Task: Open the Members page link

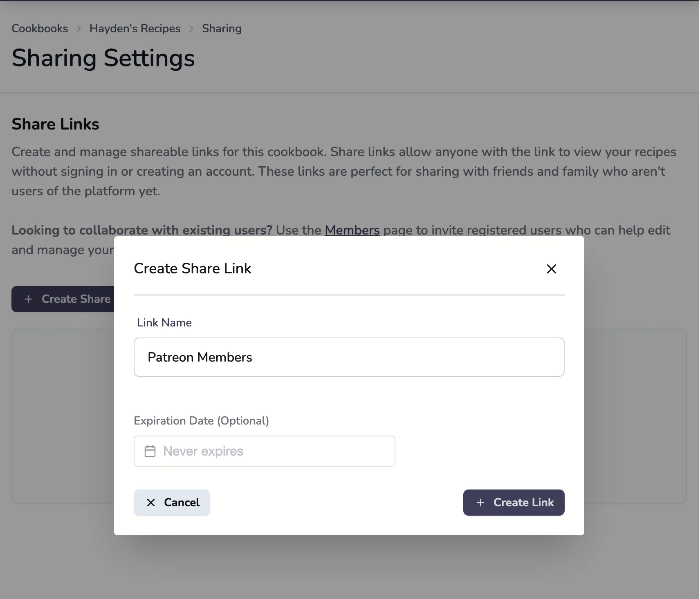Action: point(352,230)
